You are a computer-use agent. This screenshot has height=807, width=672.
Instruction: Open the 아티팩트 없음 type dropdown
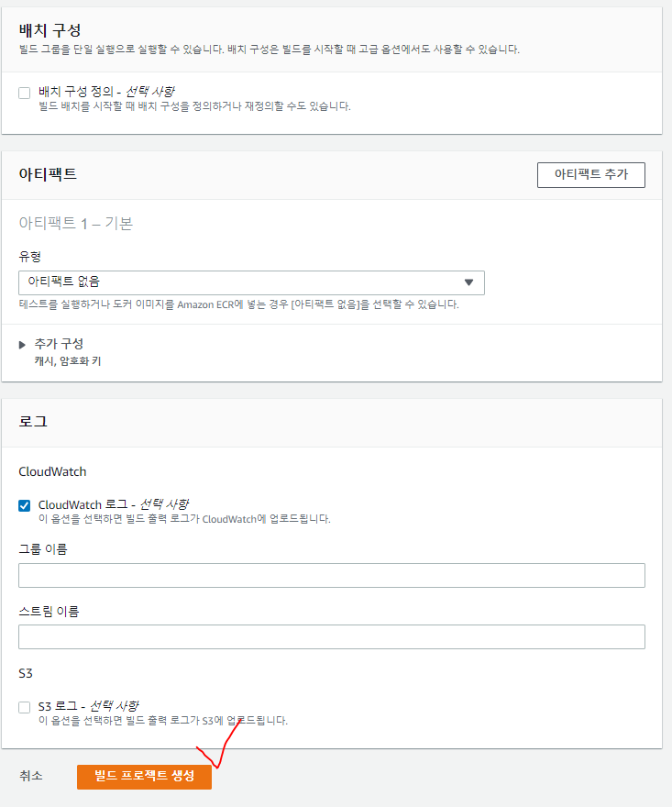click(x=251, y=282)
